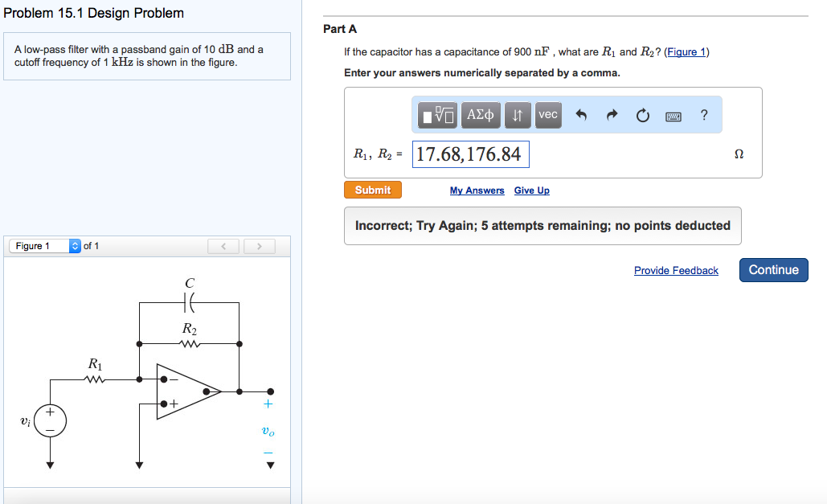
Task: Open the on-screen keyboard icon
Action: (x=673, y=115)
